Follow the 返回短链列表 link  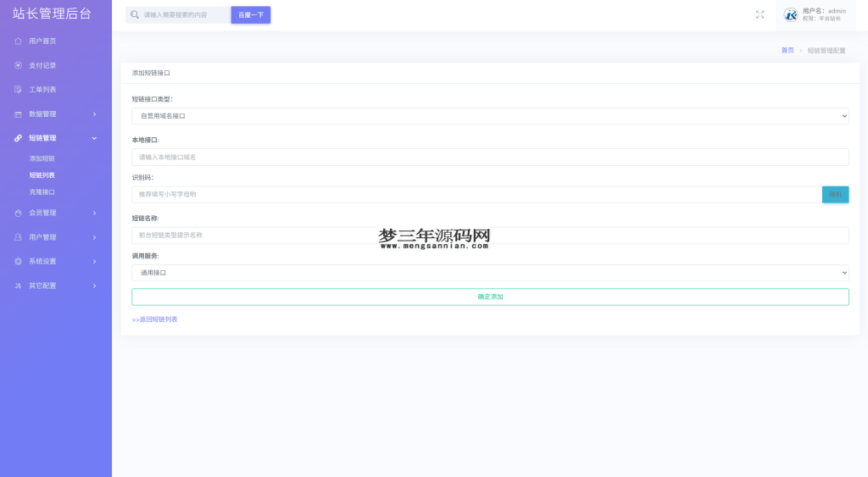[154, 319]
